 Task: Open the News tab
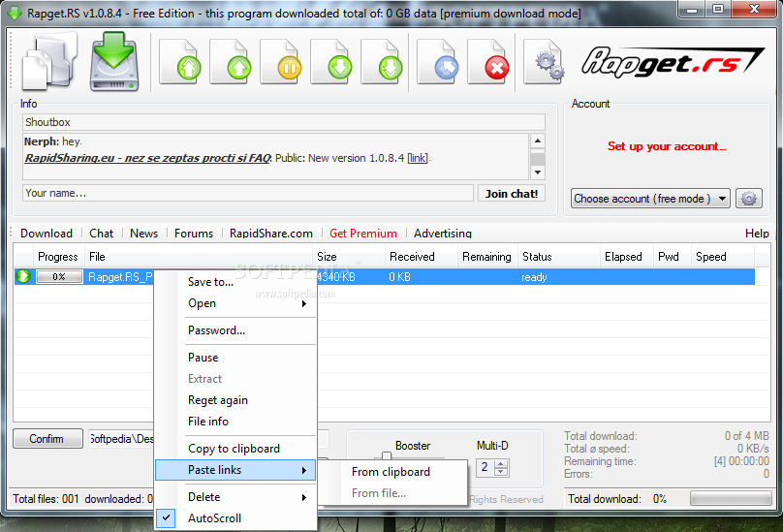pos(143,234)
